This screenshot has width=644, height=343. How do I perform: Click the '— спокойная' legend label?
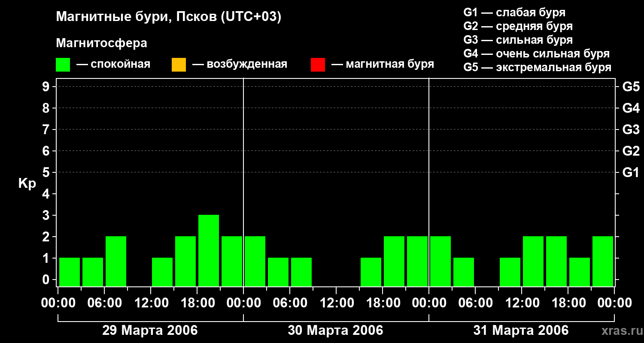point(113,64)
